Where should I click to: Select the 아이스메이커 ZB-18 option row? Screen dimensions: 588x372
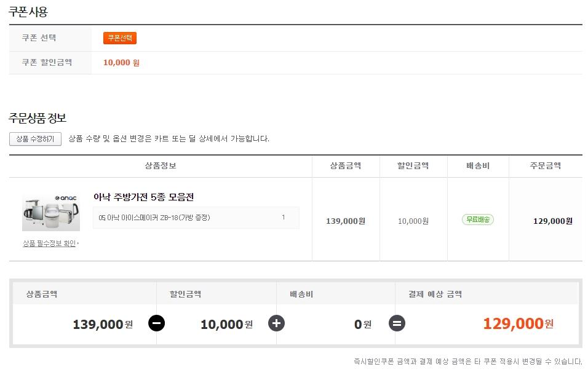(196, 218)
